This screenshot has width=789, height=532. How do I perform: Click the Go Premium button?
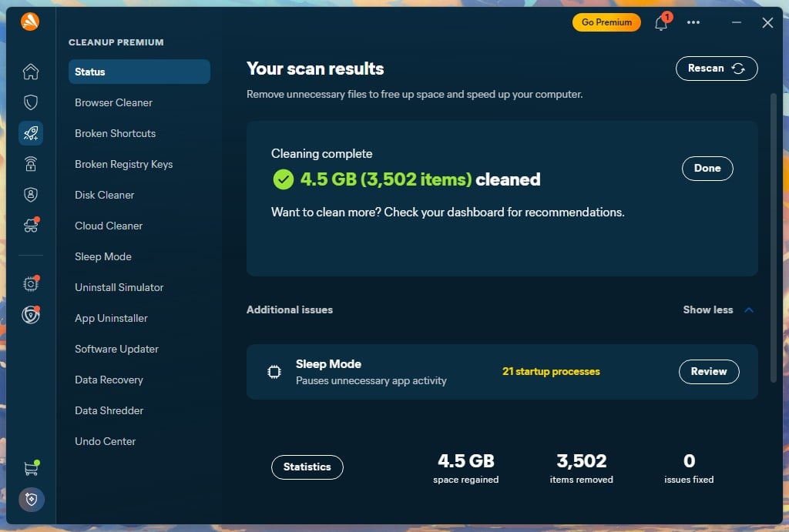606,22
